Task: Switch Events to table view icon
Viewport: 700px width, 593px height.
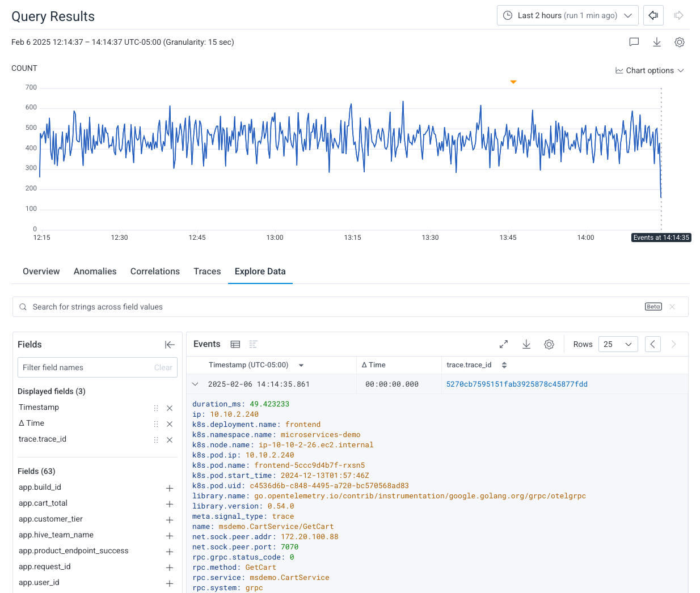Action: point(235,344)
